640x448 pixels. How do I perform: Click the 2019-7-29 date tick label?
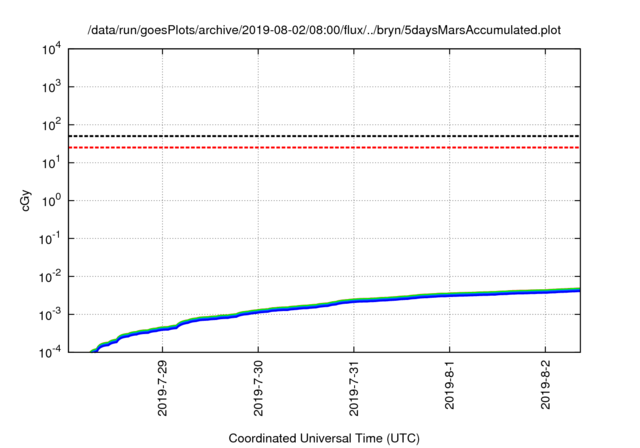coord(162,388)
